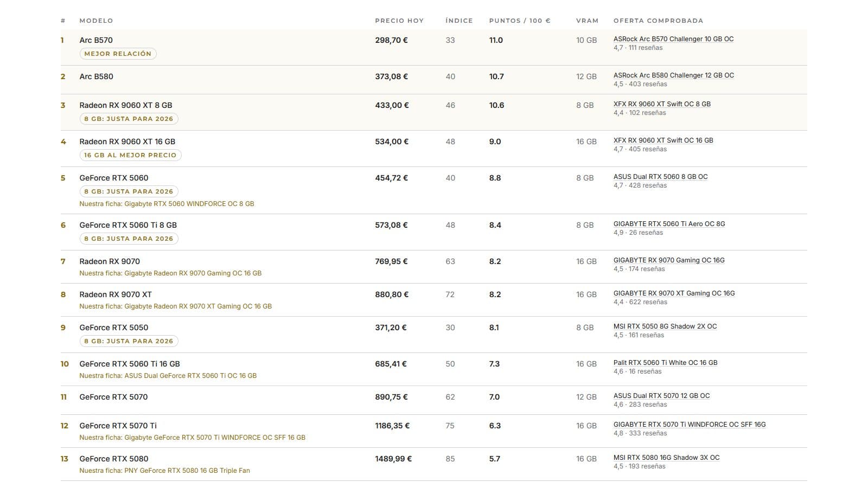
Task: Select the Radeon RX 9070 model name
Action: tap(110, 261)
